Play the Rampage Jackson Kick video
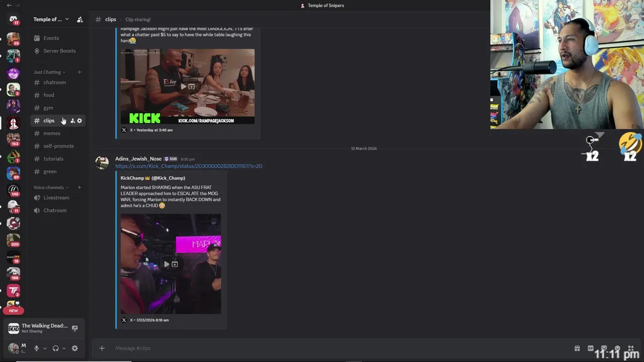644x362 pixels. pos(183,86)
